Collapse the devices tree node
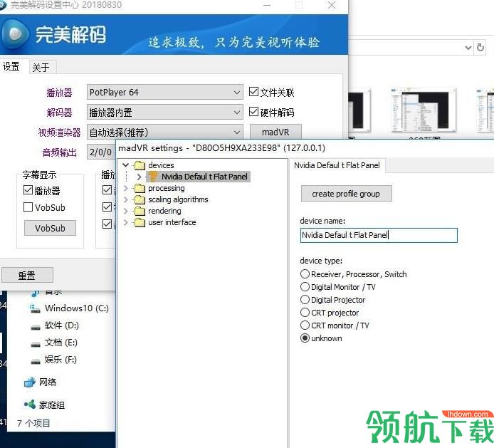This screenshot has height=448, width=494. click(x=126, y=165)
